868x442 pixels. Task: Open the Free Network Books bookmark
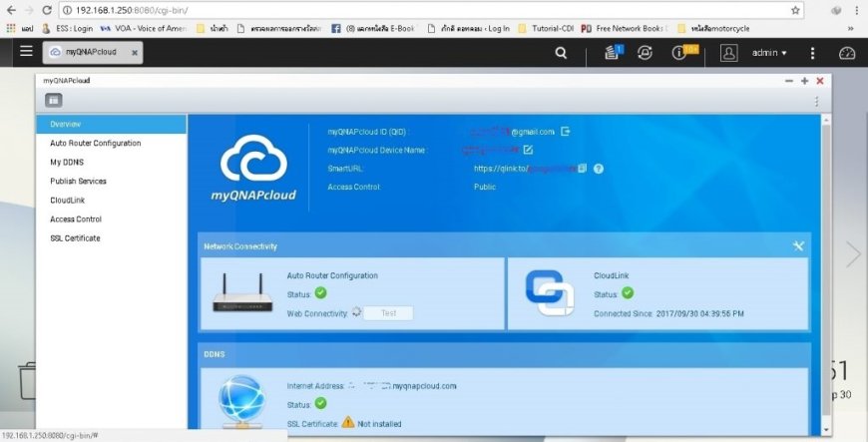pyautogui.click(x=626, y=28)
